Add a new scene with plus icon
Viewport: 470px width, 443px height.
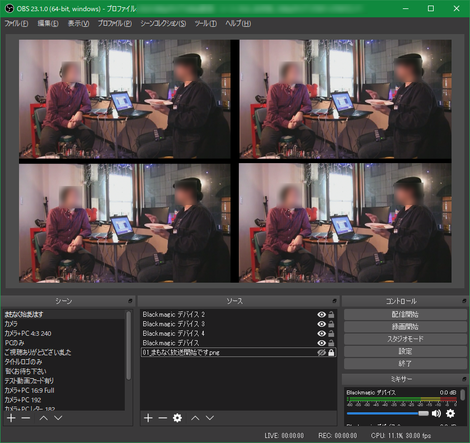(x=11, y=418)
